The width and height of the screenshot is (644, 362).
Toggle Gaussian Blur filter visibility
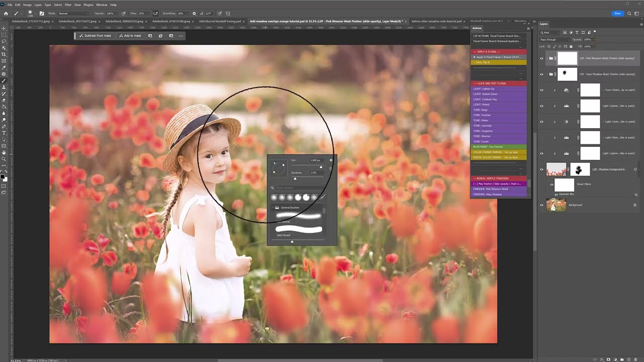click(556, 194)
